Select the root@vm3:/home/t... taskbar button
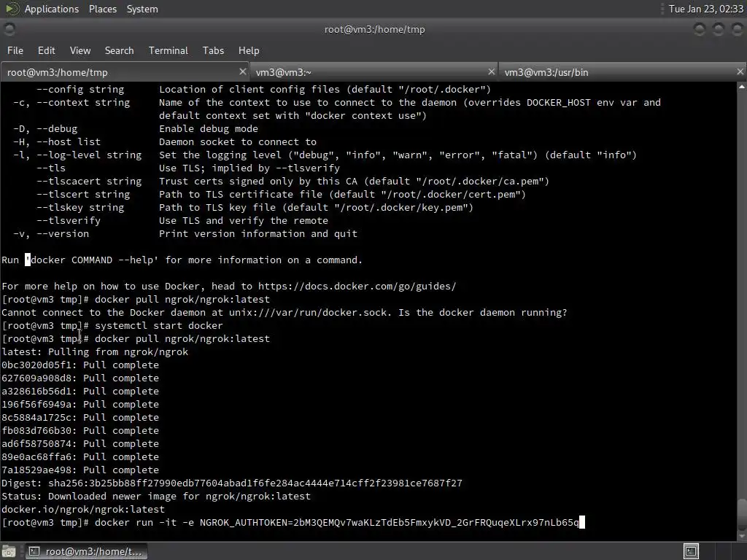The height and width of the screenshot is (560, 747). click(x=86, y=551)
